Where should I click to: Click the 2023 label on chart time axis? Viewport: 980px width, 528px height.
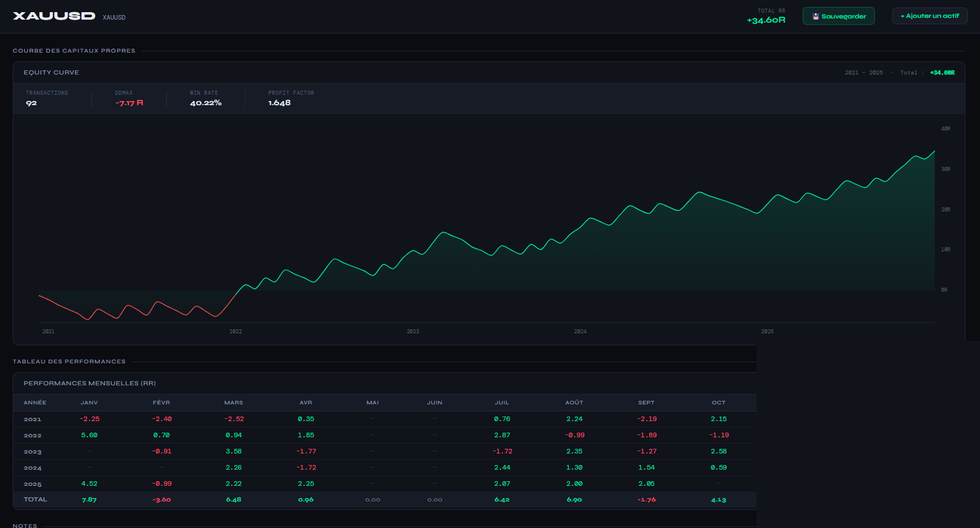[413, 332]
